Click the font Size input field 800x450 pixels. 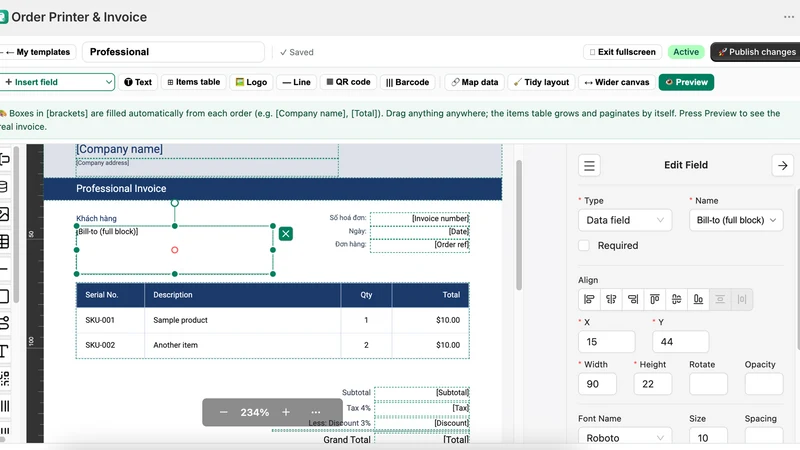coord(708,438)
